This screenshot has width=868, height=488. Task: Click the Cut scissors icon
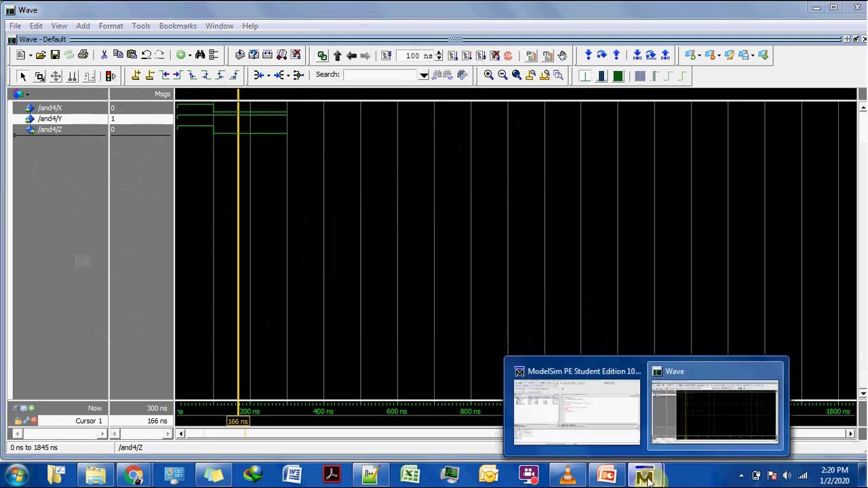tap(104, 55)
